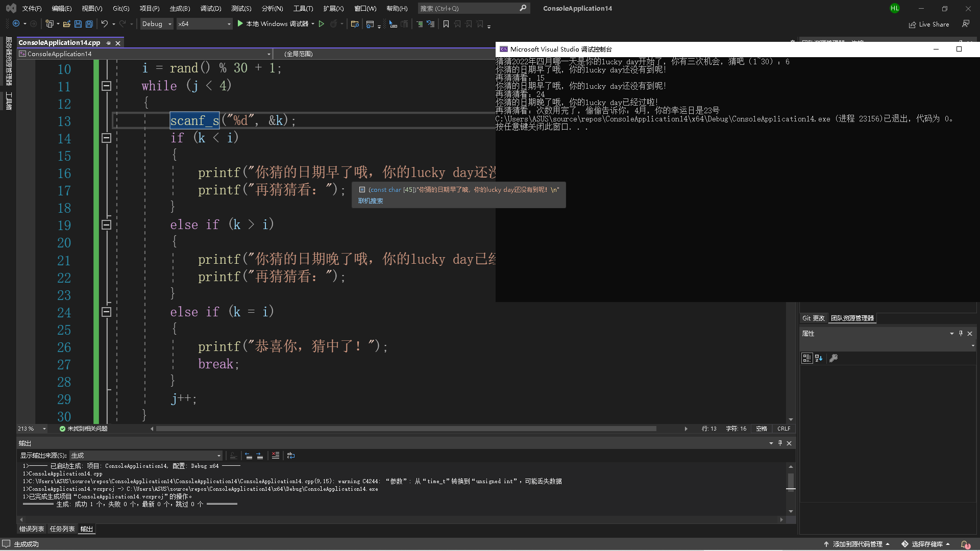Viewport: 980px width, 551px height.
Task: Click the Open File folder icon
Action: pos(66,24)
